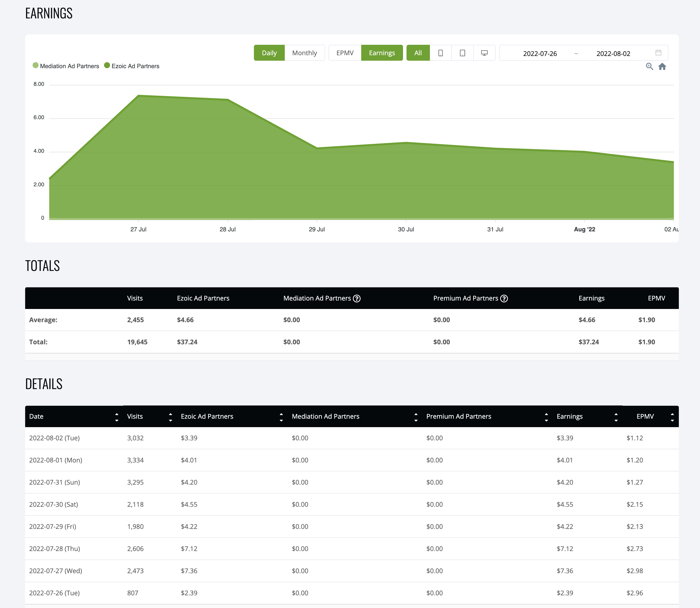Select the tablet device filter icon
Image resolution: width=700 pixels, height=608 pixels.
pyautogui.click(x=462, y=53)
